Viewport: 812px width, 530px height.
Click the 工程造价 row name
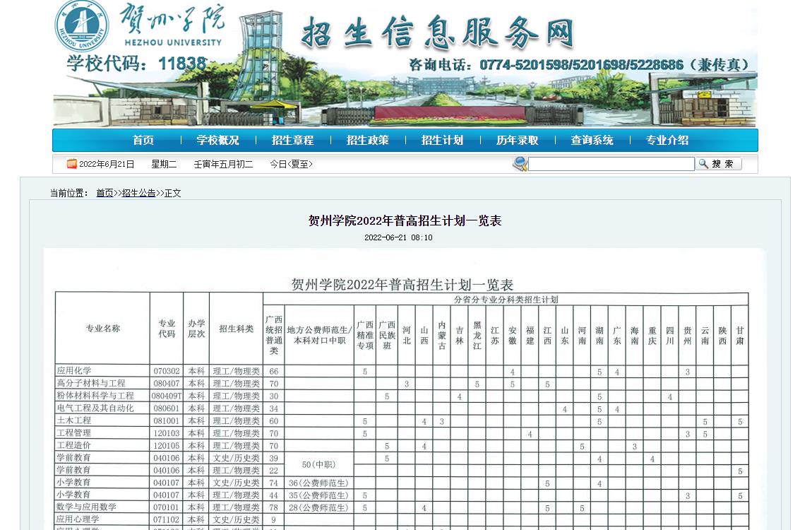tap(74, 445)
